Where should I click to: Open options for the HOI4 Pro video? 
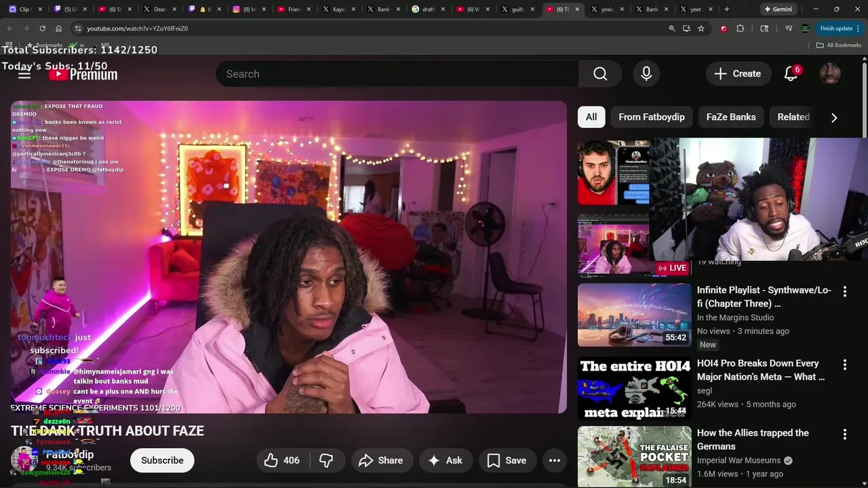coord(845,365)
